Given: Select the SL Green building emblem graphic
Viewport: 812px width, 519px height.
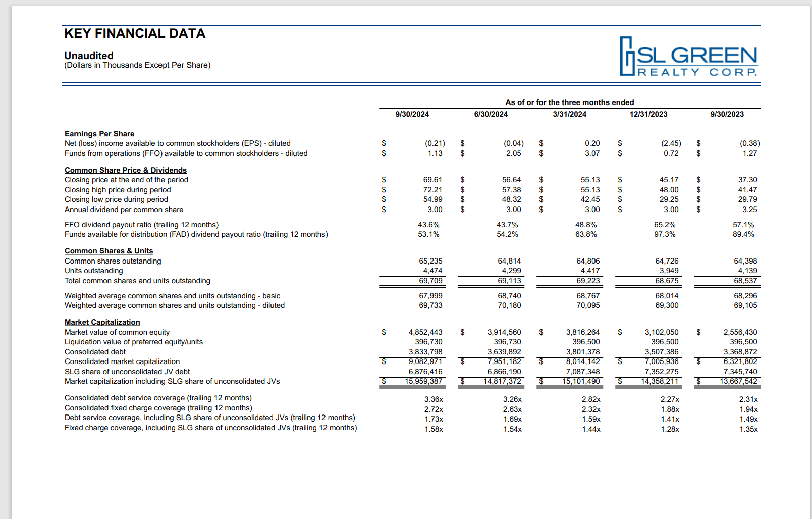Looking at the screenshot, I should 627,56.
